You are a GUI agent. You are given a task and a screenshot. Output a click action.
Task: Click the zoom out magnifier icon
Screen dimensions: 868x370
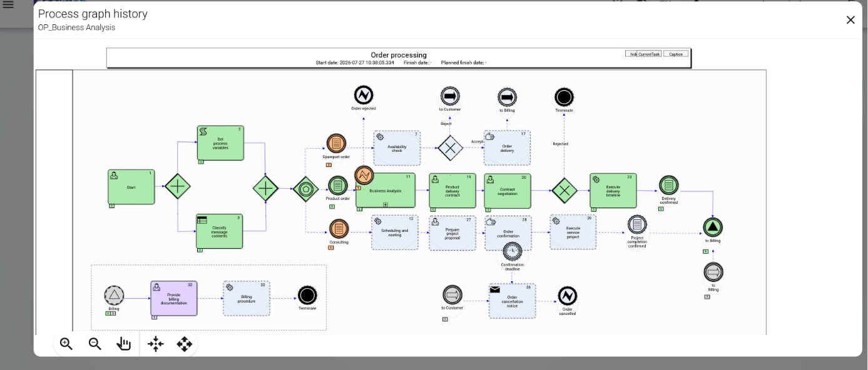click(95, 344)
